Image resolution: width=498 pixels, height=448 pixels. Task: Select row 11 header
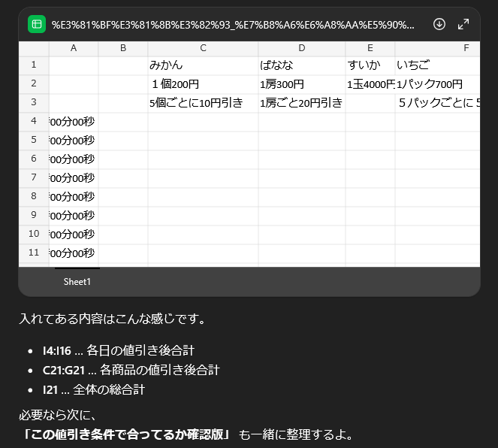[x=34, y=253]
